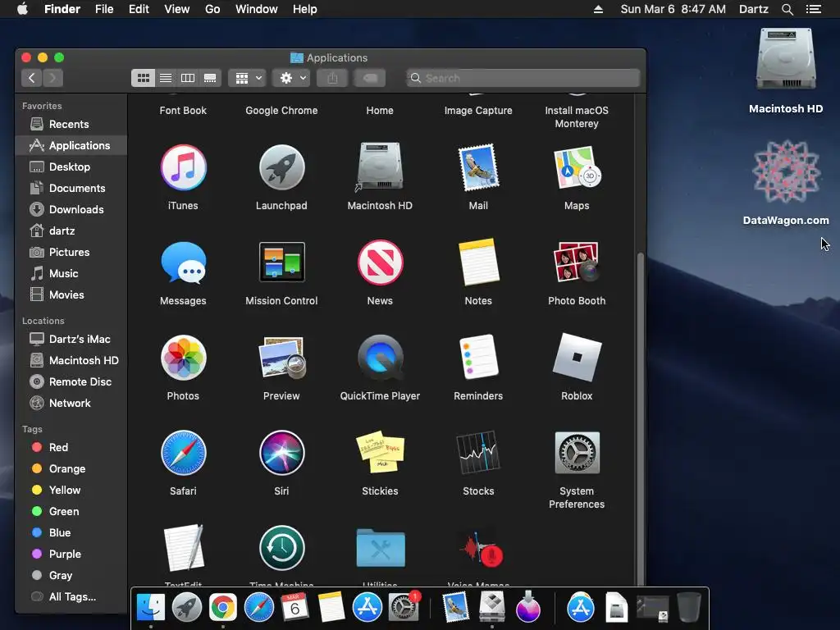Open Google Chrome from the Dock
The height and width of the screenshot is (630, 840).
pyautogui.click(x=223, y=608)
